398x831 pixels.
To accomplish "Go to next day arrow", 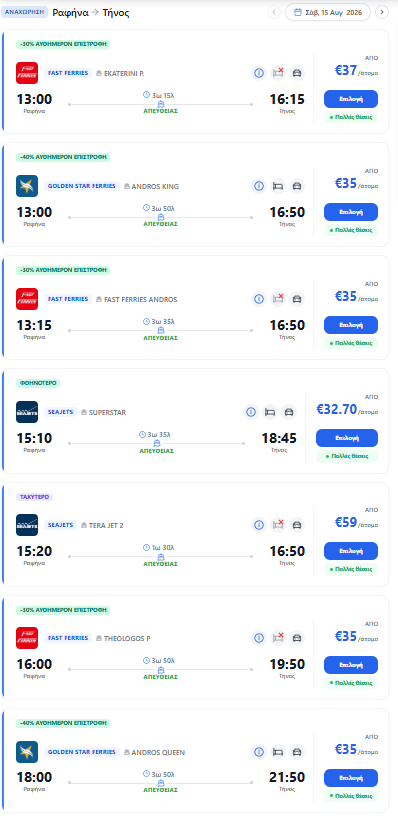I will point(382,12).
